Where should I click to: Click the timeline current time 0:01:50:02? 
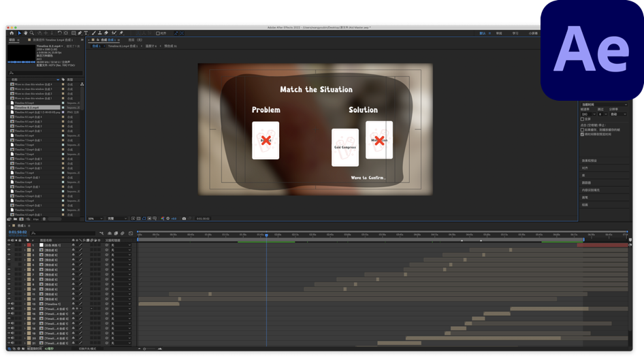(x=18, y=232)
